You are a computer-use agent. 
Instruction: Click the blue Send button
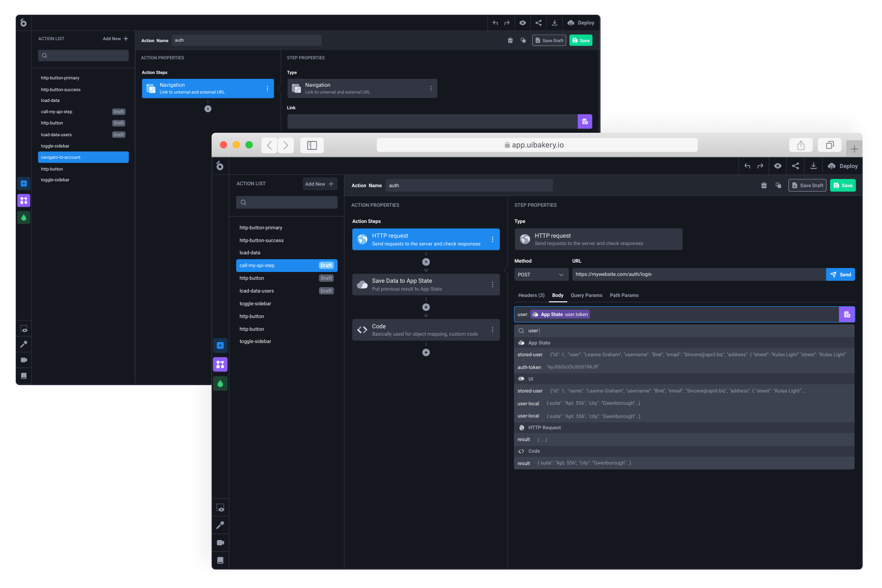(840, 274)
